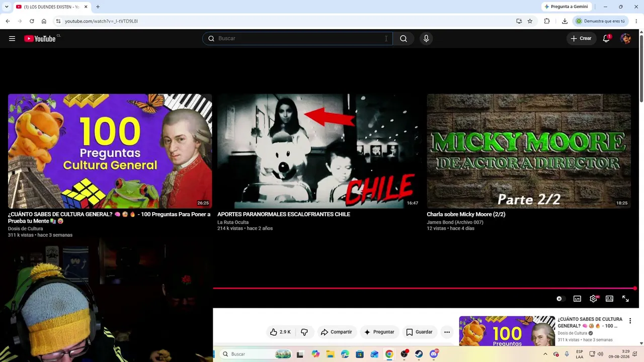Open system tray volume control
This screenshot has height=362, width=644.
coord(600,354)
